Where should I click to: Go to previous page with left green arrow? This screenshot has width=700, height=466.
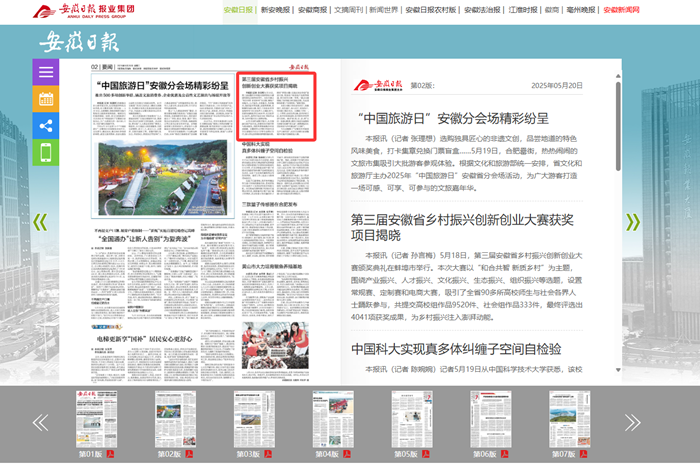pyautogui.click(x=40, y=222)
